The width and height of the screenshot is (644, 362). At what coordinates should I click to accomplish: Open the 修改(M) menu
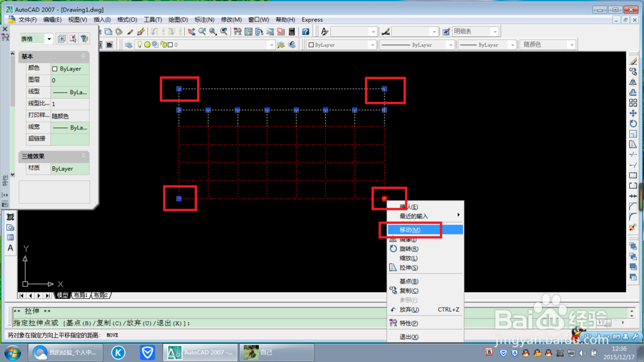pyautogui.click(x=231, y=20)
